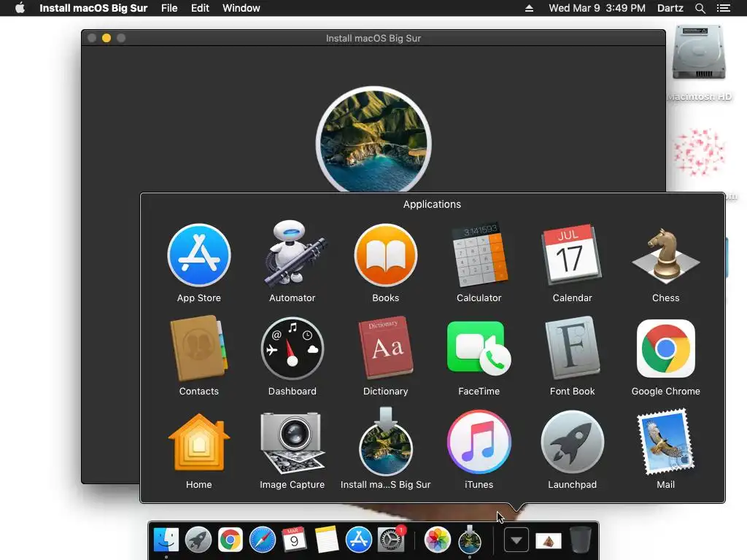The image size is (747, 560).
Task: Open the Window menu
Action: click(241, 8)
